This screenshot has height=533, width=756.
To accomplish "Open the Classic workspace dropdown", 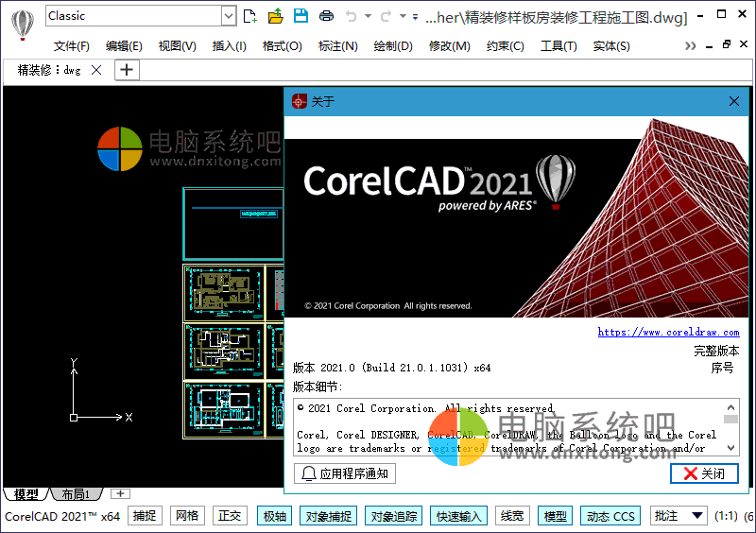I will [x=229, y=16].
